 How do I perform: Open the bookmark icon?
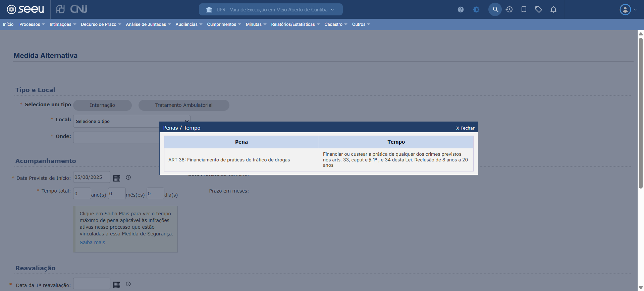524,10
